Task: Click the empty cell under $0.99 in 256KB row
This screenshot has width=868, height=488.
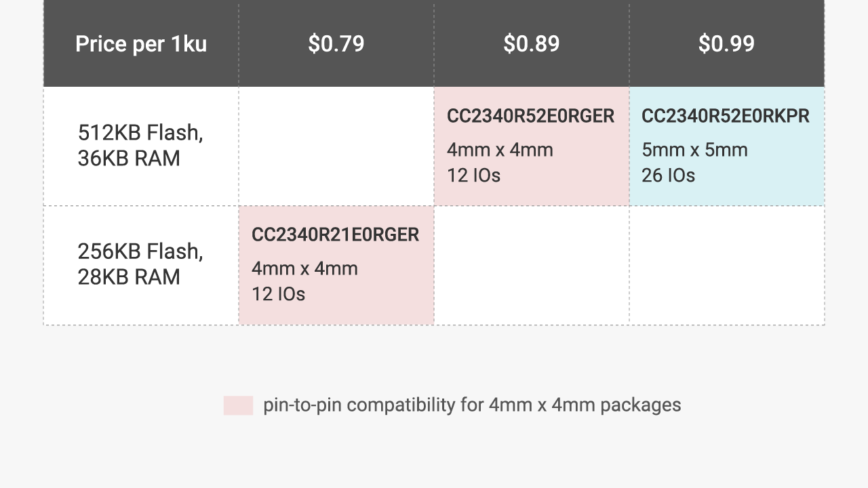Action: click(727, 266)
